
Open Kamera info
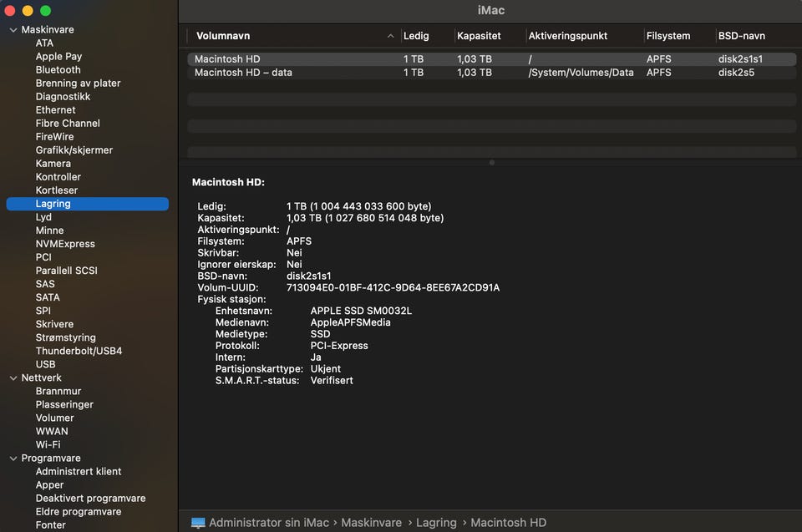pyautogui.click(x=53, y=163)
